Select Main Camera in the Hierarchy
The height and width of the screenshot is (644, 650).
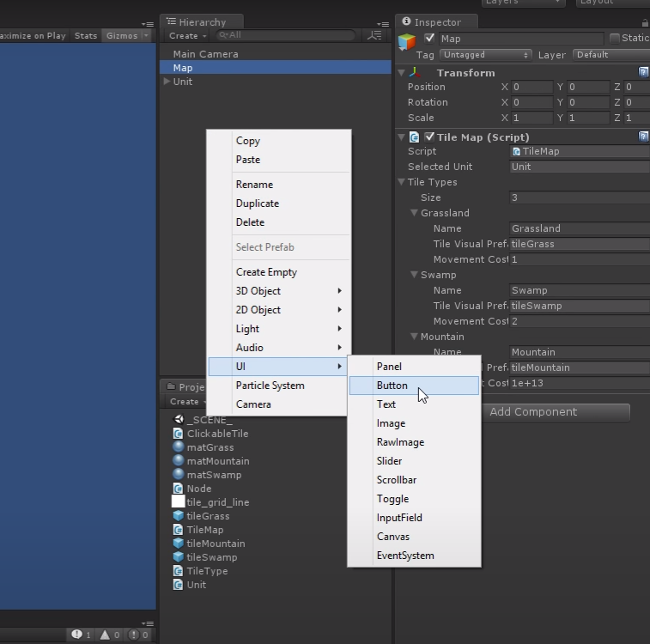coord(276,54)
